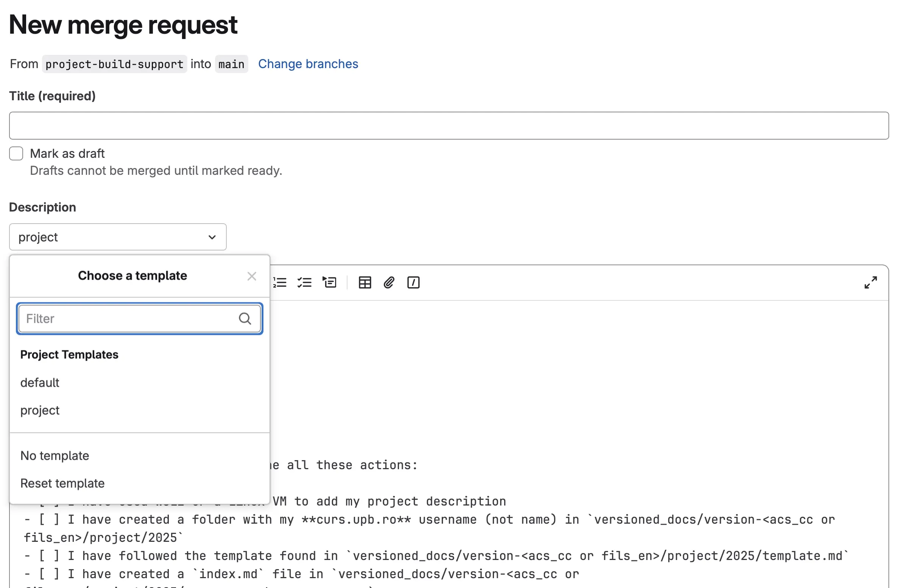Viewport: 910px width, 588px height.
Task: Insert a table in the description
Action: point(365,283)
